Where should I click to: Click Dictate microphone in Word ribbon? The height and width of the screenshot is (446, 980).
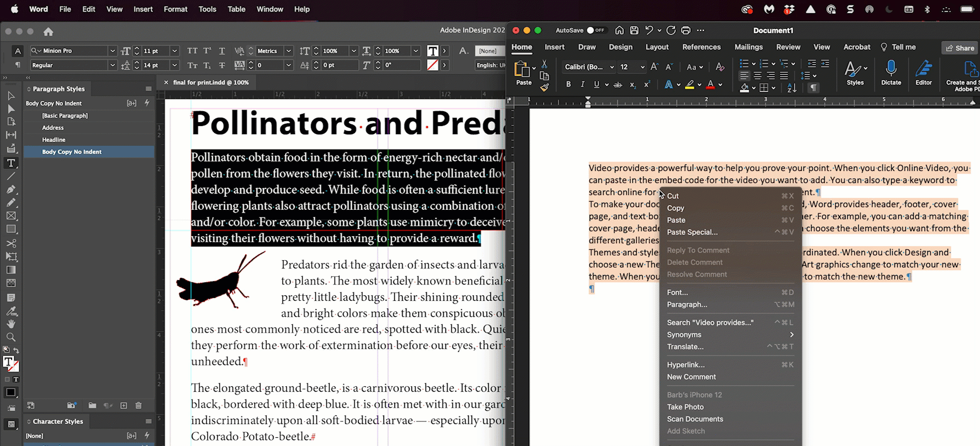(x=891, y=73)
